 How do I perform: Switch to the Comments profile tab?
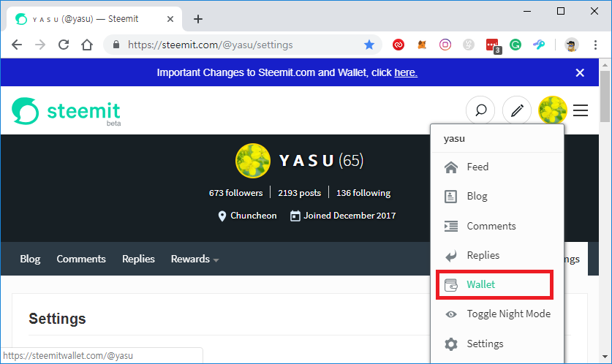[x=81, y=259]
